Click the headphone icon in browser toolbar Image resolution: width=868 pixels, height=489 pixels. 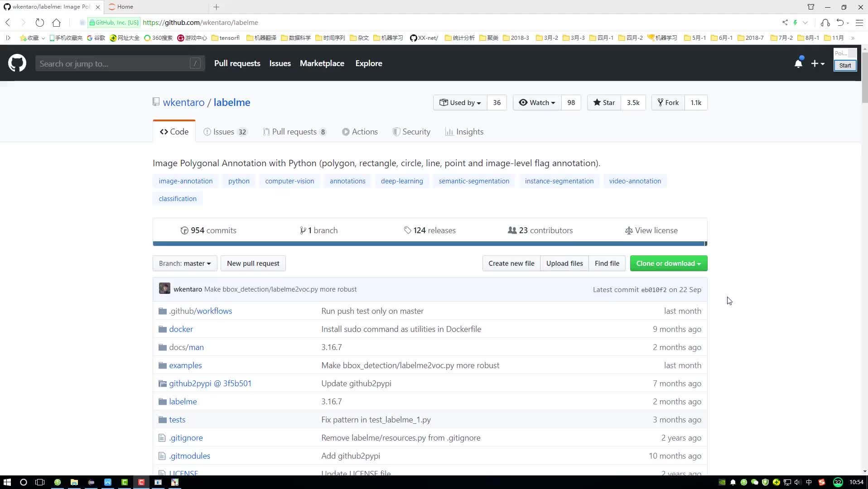tap(825, 22)
